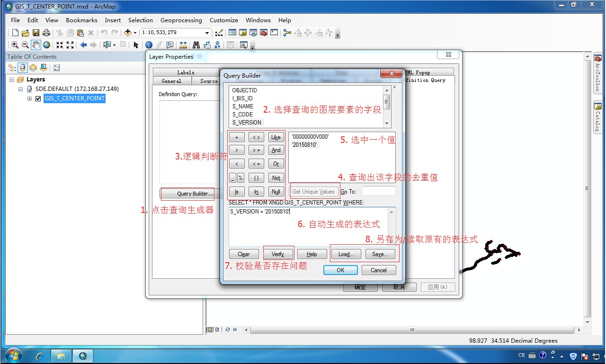This screenshot has height=364, width=606.
Task: Click the List By Selection icon
Action: tap(44, 68)
